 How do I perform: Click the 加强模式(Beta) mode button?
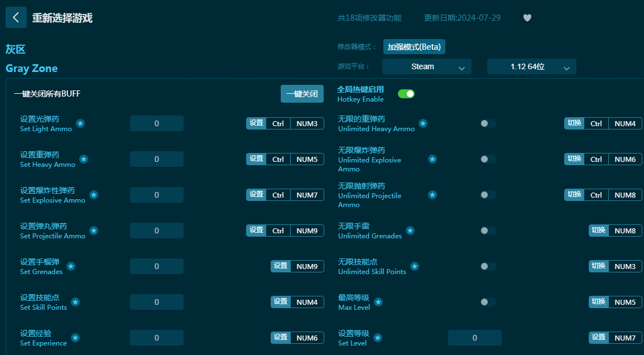(414, 47)
